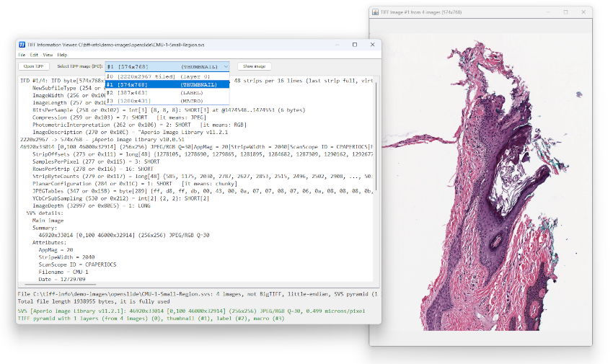Close the TIFF Information Viewer window
Viewport: 613px width, 364px height.
point(371,45)
